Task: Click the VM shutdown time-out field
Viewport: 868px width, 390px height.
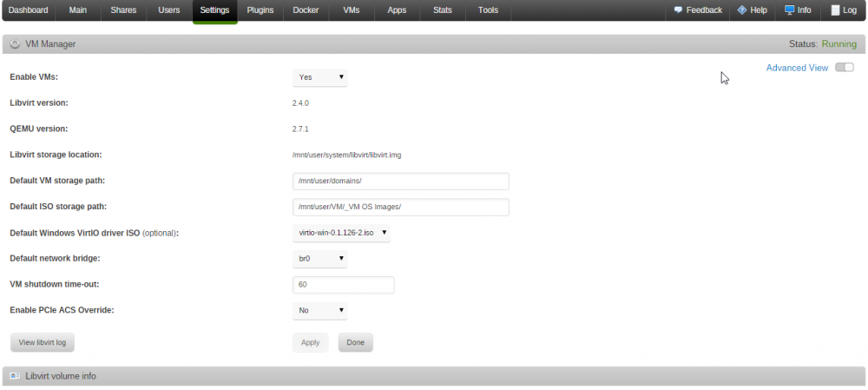Action: click(343, 285)
